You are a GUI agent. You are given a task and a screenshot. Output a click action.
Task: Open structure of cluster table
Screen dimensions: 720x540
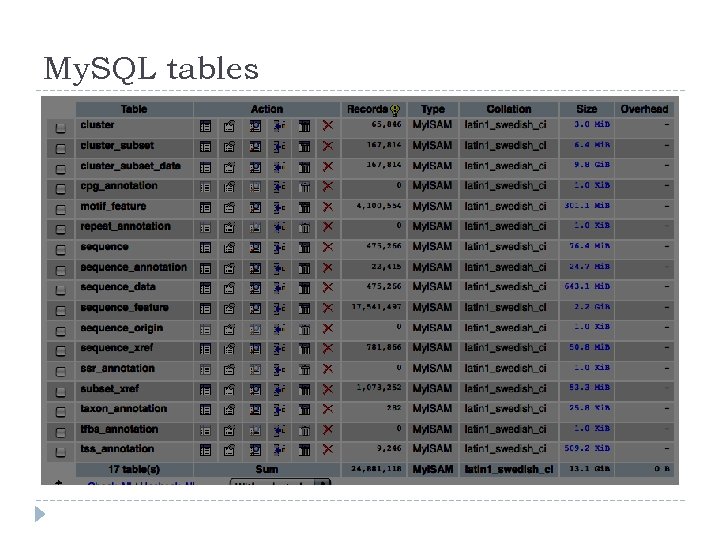229,126
